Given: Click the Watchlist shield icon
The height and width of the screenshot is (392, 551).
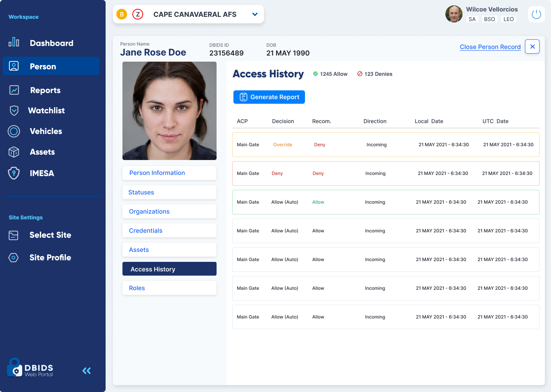Looking at the screenshot, I should [14, 111].
